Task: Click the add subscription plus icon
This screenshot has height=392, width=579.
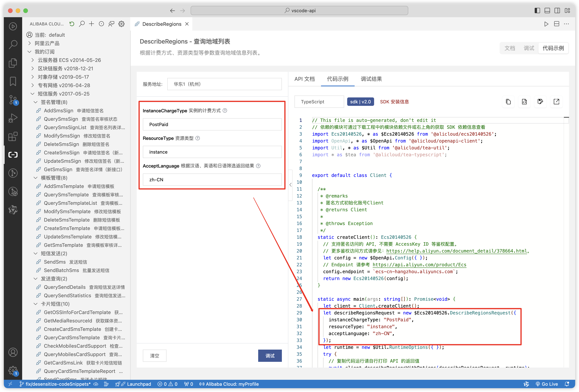Action: tap(91, 24)
